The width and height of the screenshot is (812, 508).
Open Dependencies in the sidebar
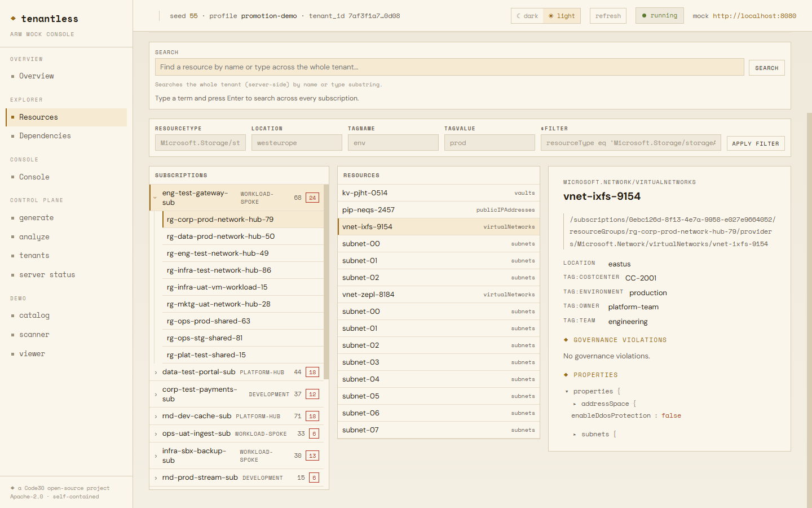pos(66,136)
